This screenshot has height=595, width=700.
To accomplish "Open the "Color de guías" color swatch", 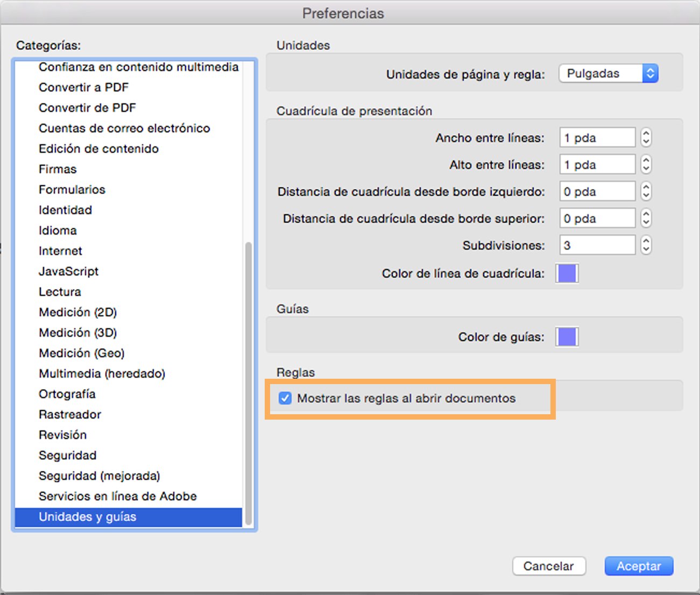I will coord(567,336).
